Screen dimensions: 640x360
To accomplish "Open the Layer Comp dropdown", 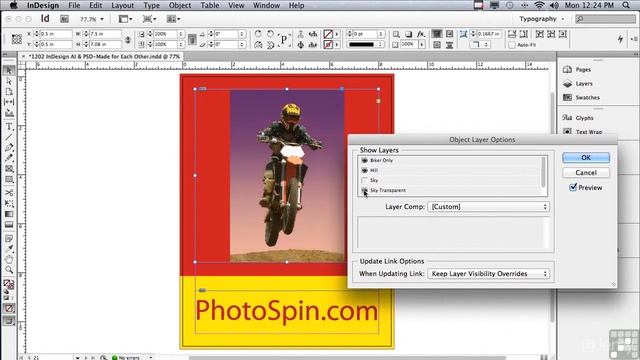I will (x=489, y=207).
